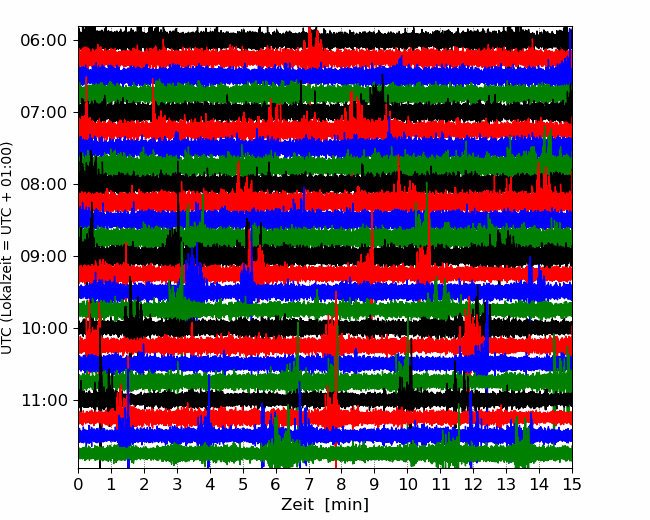
Task: Click the 'Zeit [min]' axis title
Action: pyautogui.click(x=325, y=505)
